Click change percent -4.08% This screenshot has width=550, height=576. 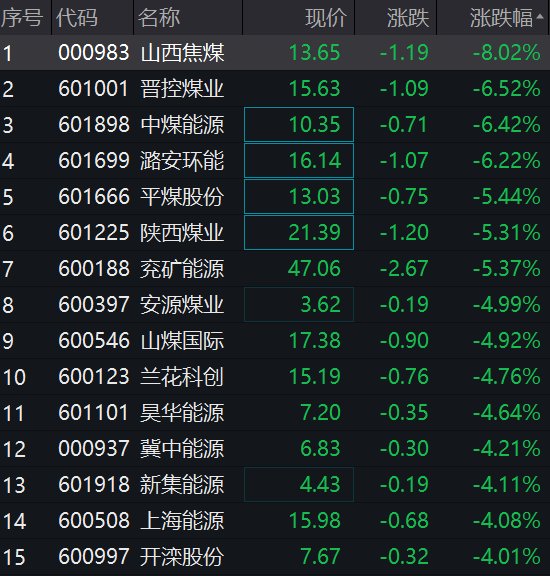pos(507,521)
